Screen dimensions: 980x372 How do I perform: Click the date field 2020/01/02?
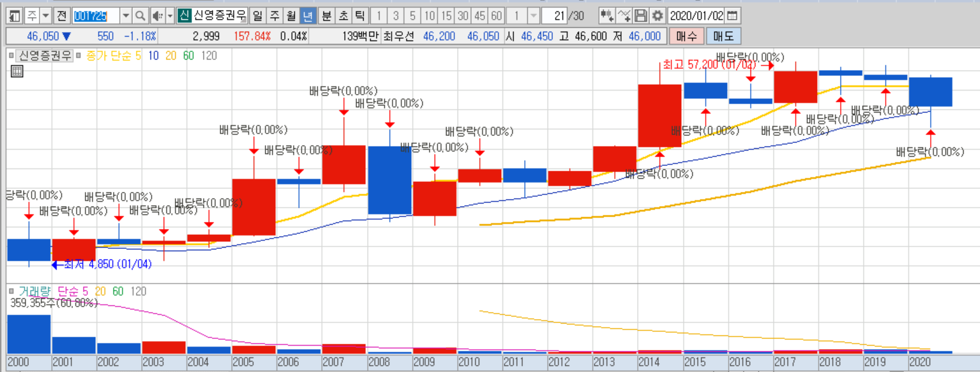(696, 16)
